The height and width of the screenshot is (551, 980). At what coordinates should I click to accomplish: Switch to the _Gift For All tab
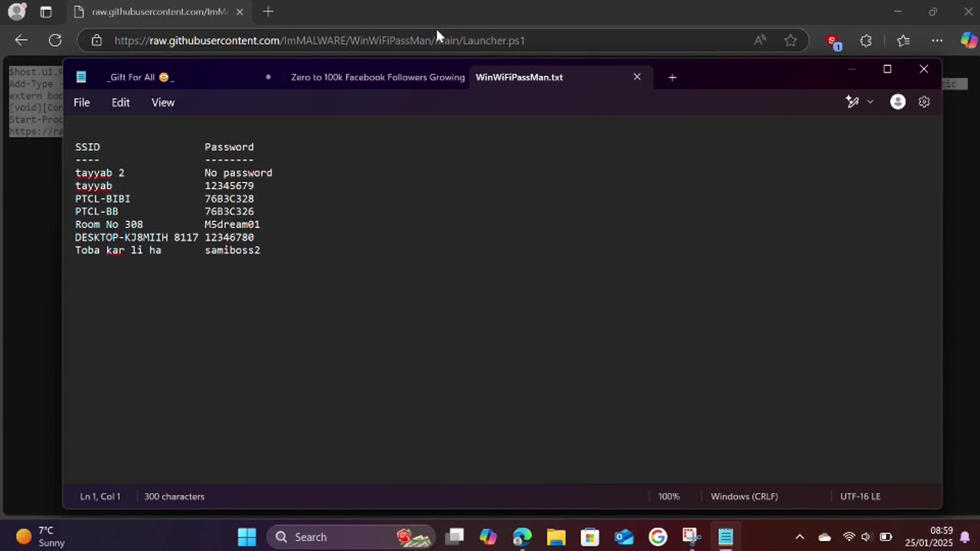pyautogui.click(x=141, y=77)
